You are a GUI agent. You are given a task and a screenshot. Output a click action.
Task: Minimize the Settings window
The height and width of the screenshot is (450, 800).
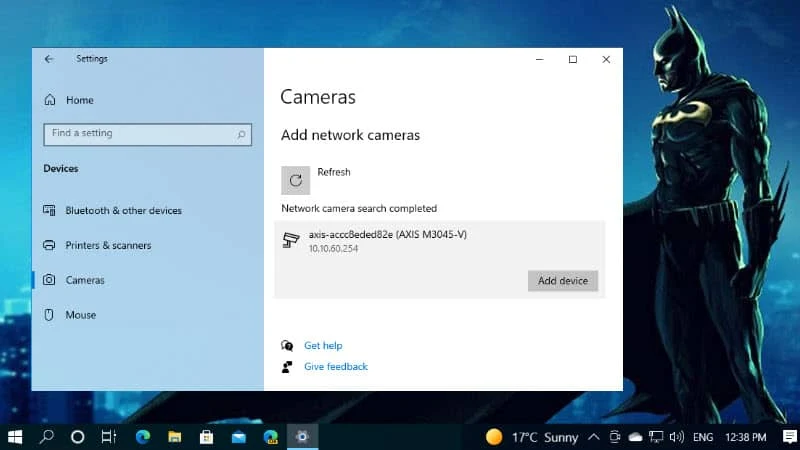tap(539, 59)
